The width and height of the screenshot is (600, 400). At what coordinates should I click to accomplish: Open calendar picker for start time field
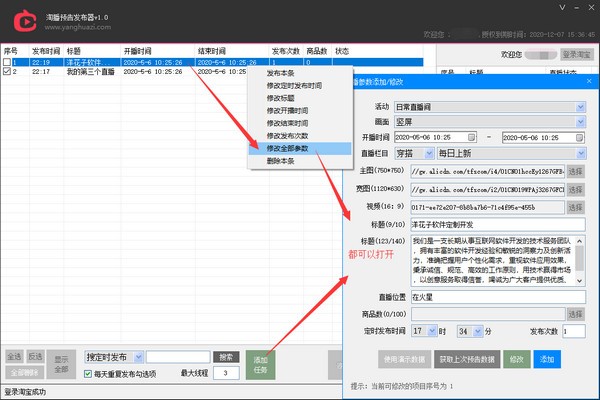(472, 137)
